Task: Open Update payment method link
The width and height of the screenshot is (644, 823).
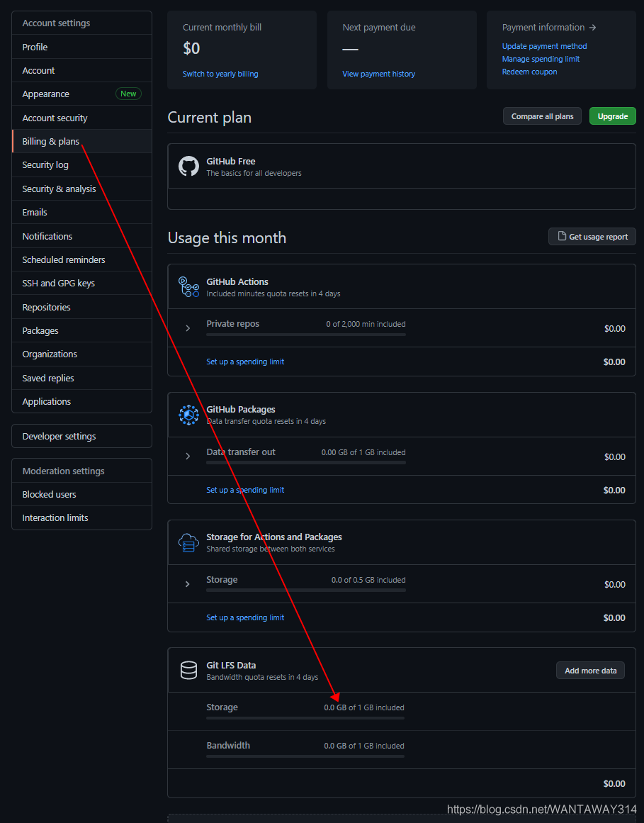Action: pos(544,46)
